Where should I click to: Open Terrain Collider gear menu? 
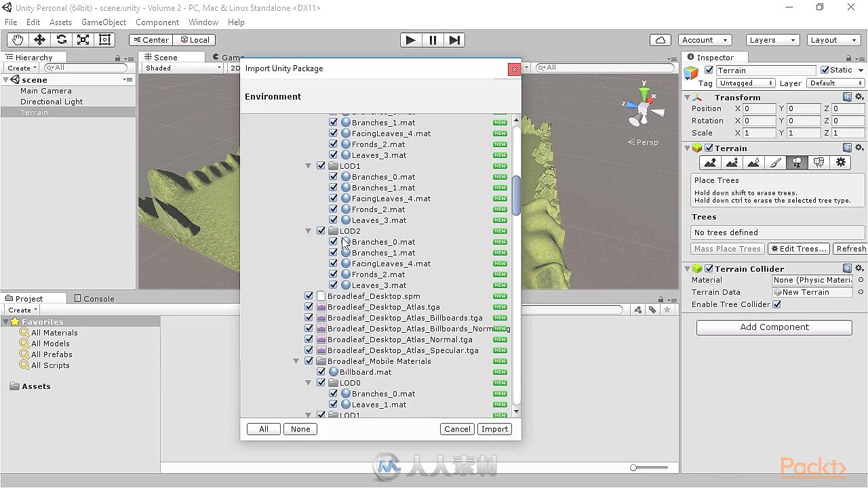point(859,269)
